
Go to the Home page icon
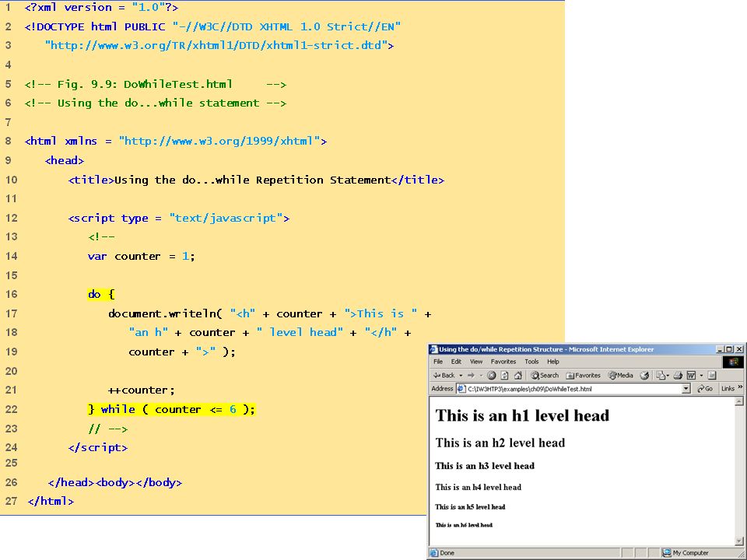(x=518, y=375)
